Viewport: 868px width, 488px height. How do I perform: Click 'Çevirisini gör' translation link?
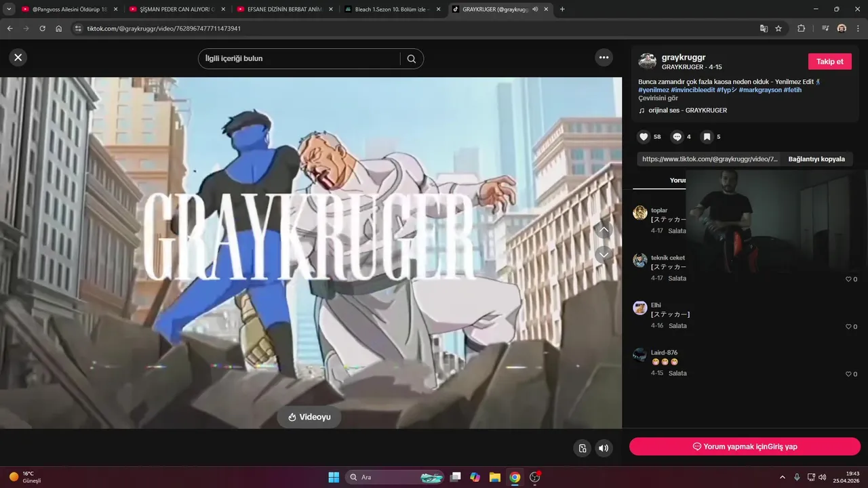(x=658, y=98)
